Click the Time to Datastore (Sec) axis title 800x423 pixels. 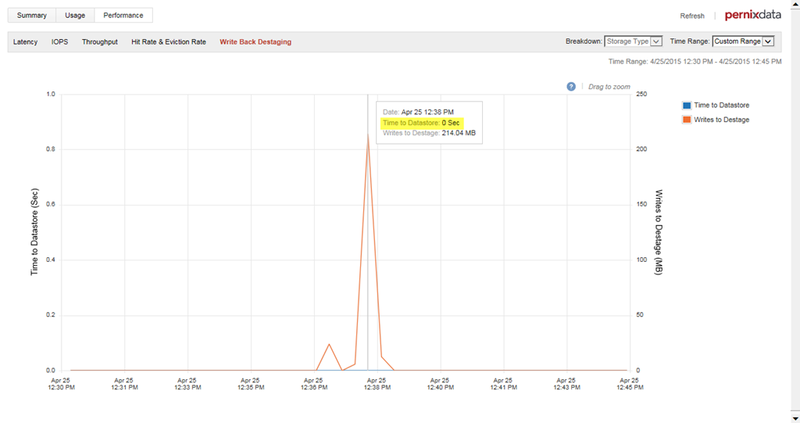[x=34, y=232]
